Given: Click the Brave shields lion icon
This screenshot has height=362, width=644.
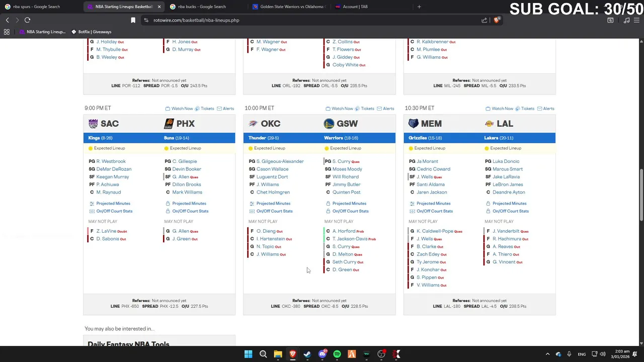Looking at the screenshot, I should tap(497, 20).
